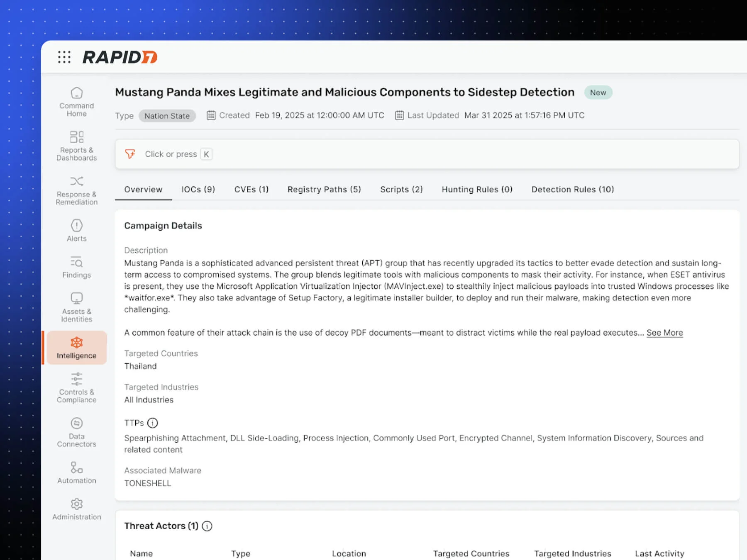The image size is (747, 560).
Task: Open Reports & Dashboards section
Action: point(76,146)
